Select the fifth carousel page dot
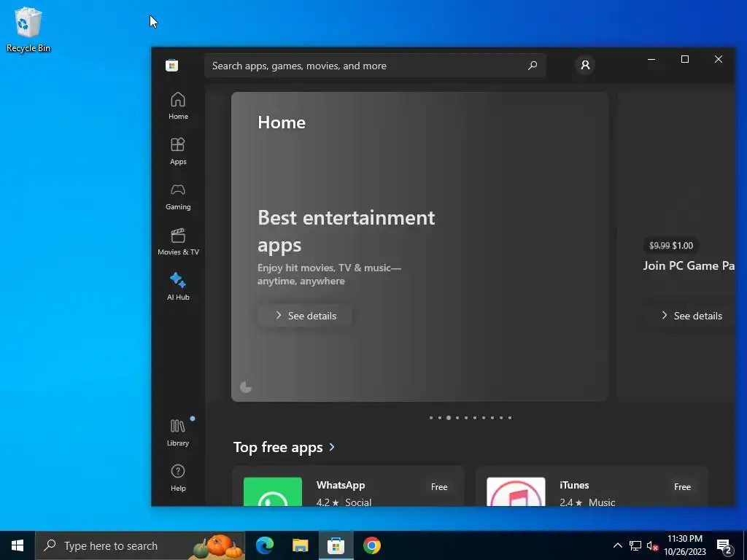Viewport: 747px width, 560px height. point(466,418)
